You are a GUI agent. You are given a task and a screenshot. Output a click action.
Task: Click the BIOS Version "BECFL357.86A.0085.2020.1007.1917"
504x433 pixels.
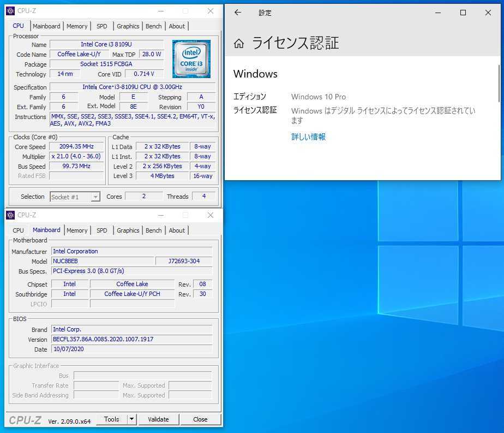(132, 339)
